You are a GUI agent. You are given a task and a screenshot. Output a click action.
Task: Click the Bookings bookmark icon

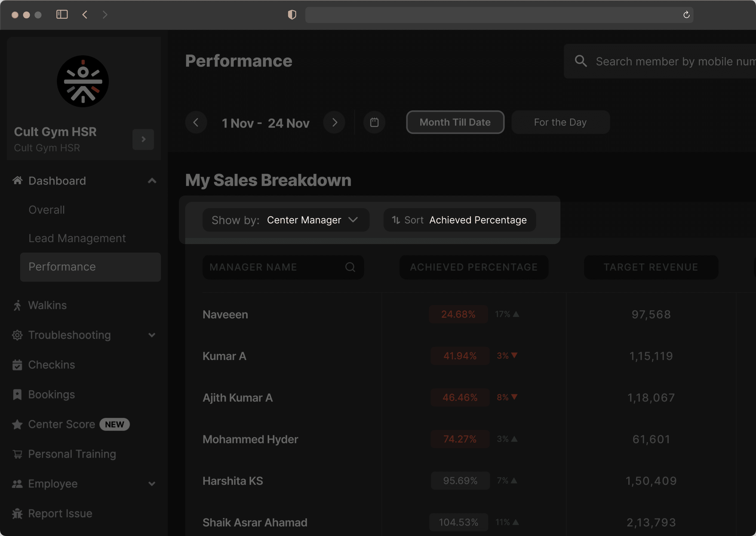pos(17,394)
